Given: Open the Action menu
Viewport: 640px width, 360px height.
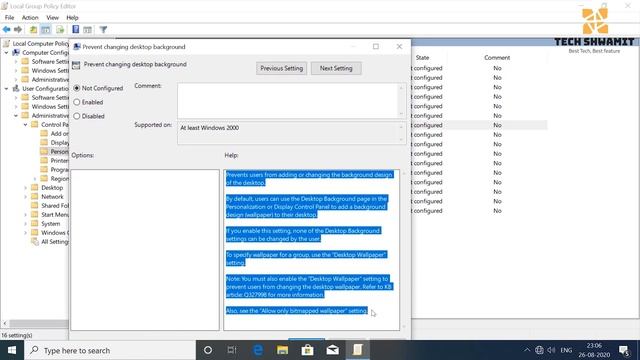Looking at the screenshot, I should tap(30, 18).
